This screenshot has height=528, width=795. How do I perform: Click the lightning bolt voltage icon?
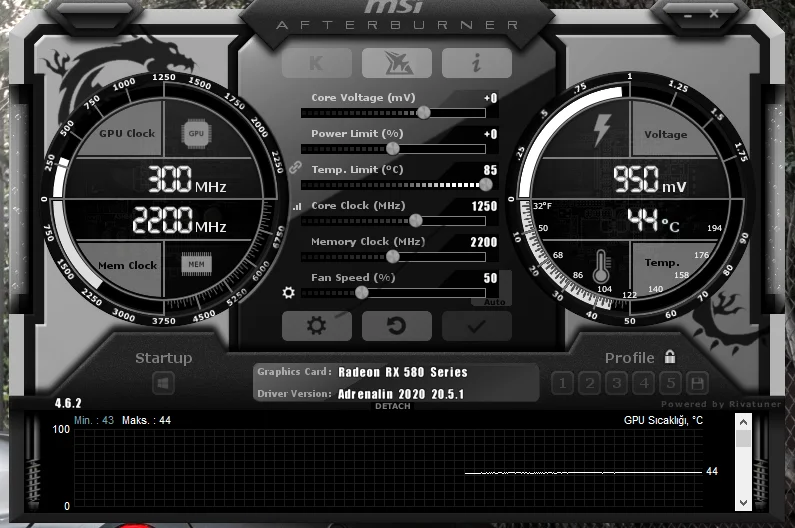pos(602,129)
